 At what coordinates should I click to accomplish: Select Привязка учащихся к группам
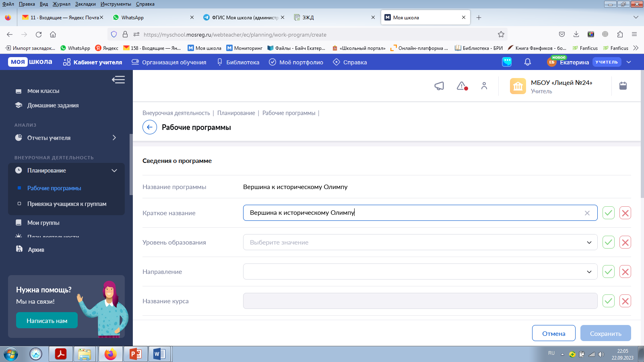[x=67, y=204]
